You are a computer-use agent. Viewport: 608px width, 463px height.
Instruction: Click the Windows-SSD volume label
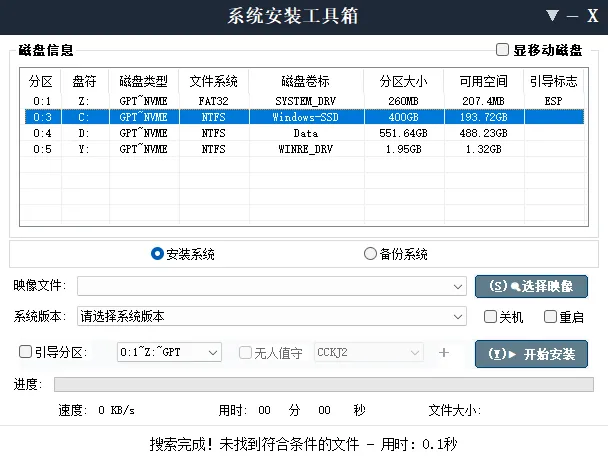306,117
